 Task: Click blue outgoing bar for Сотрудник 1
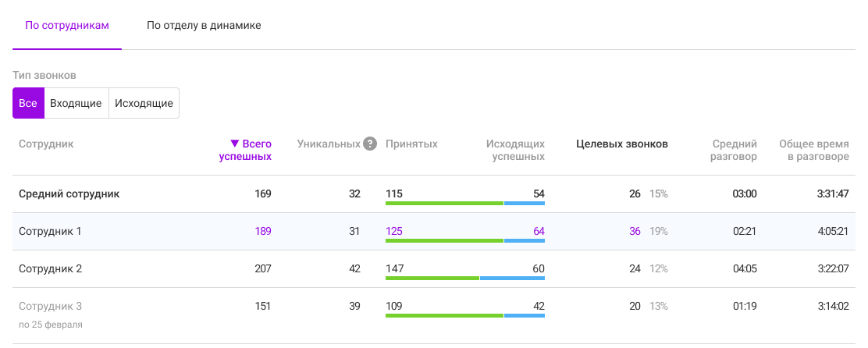525,240
